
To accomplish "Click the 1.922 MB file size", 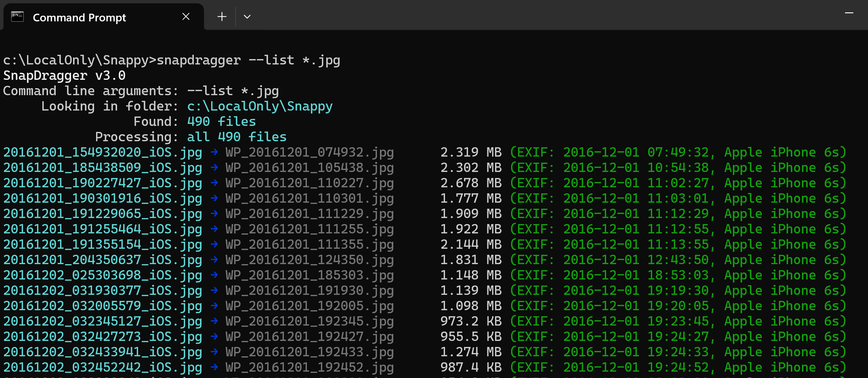I will [x=471, y=229].
